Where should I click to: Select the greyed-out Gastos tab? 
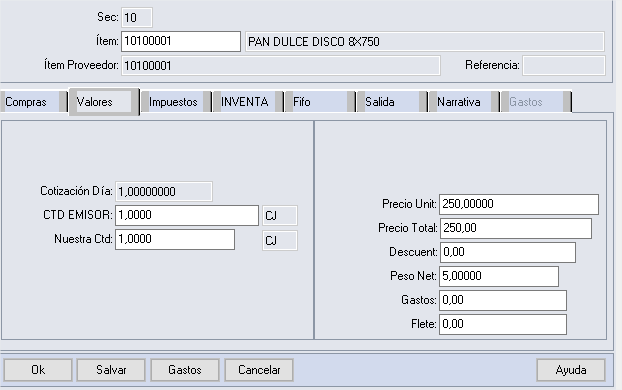click(x=536, y=102)
